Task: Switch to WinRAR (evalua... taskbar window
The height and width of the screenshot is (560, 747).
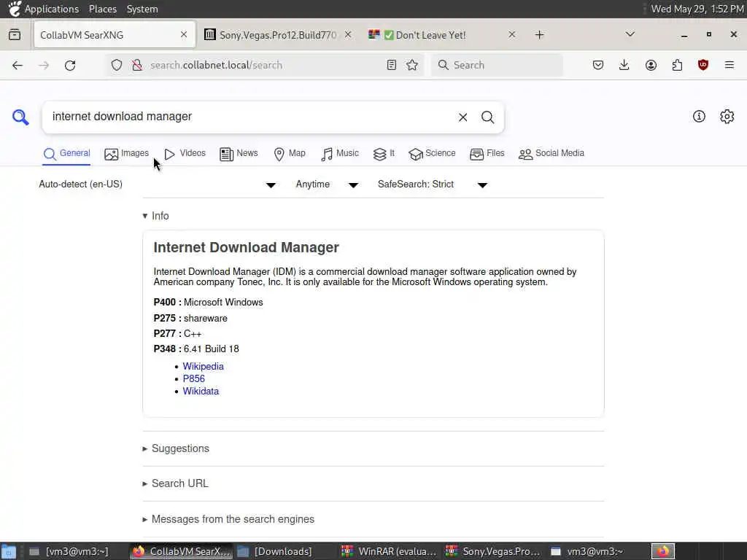Action: 390,551
